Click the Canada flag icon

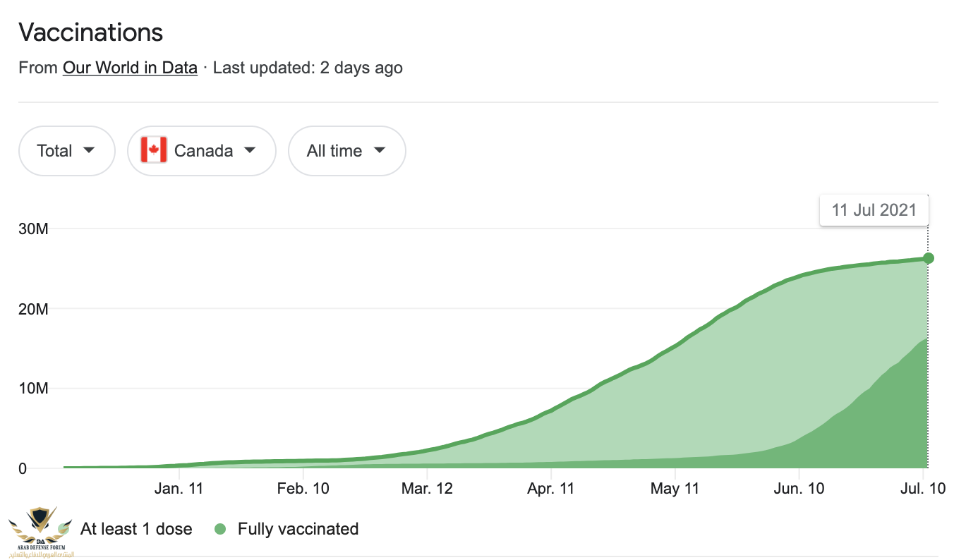pyautogui.click(x=154, y=150)
